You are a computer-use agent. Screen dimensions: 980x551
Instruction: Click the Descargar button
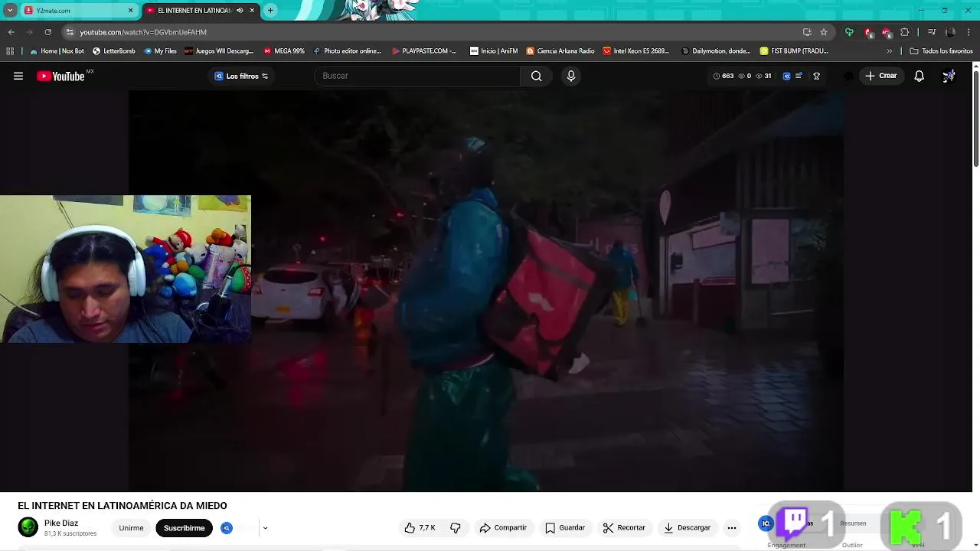(687, 528)
